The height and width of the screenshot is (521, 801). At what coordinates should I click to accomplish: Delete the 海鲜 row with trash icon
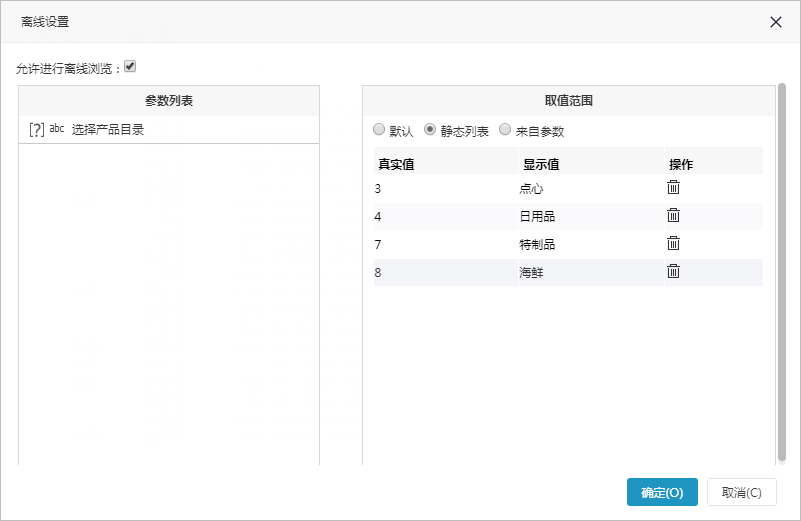pyautogui.click(x=673, y=271)
